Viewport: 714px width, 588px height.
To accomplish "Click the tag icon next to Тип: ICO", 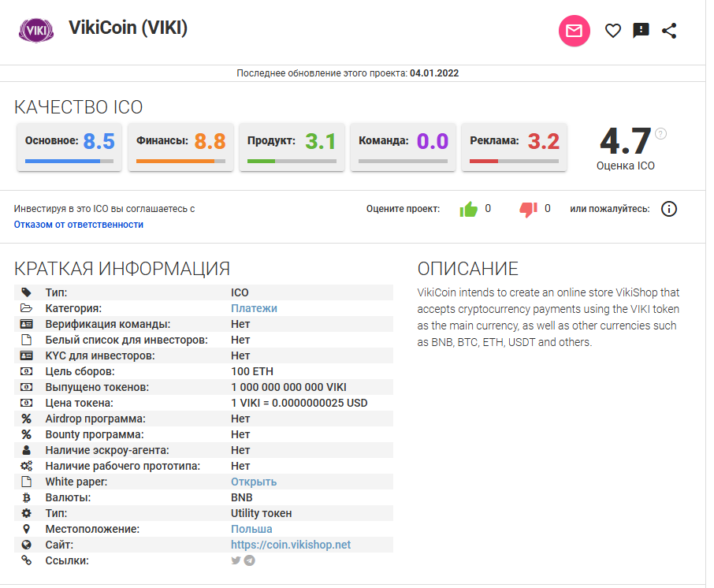I will [27, 292].
